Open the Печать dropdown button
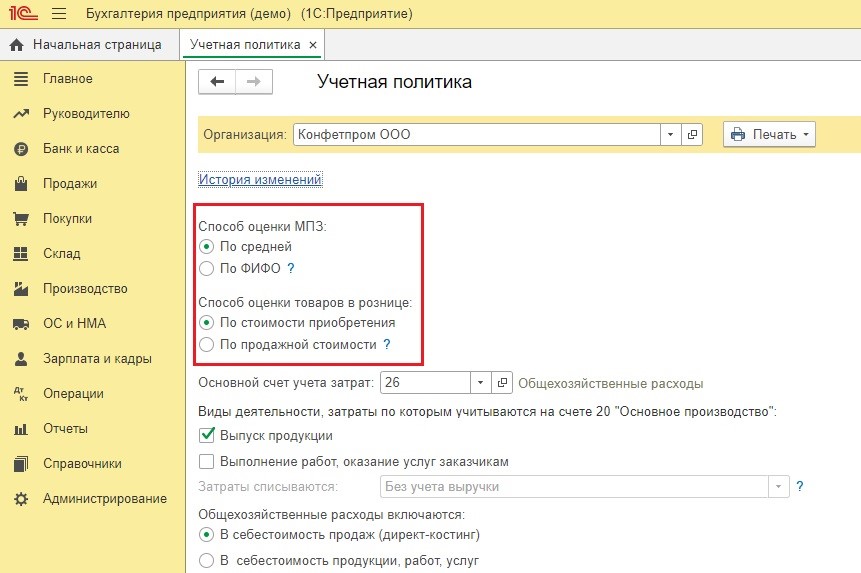The width and height of the screenshot is (861, 573). pos(769,135)
